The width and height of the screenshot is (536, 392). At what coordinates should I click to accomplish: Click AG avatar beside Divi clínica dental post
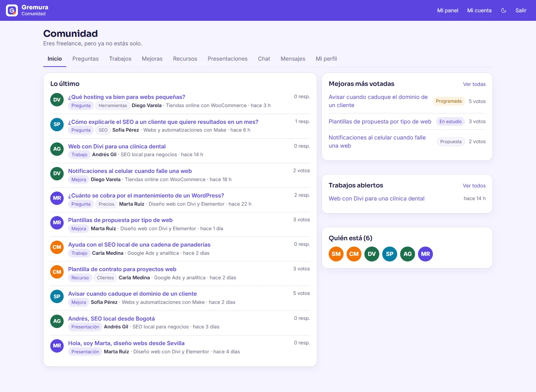(57, 149)
